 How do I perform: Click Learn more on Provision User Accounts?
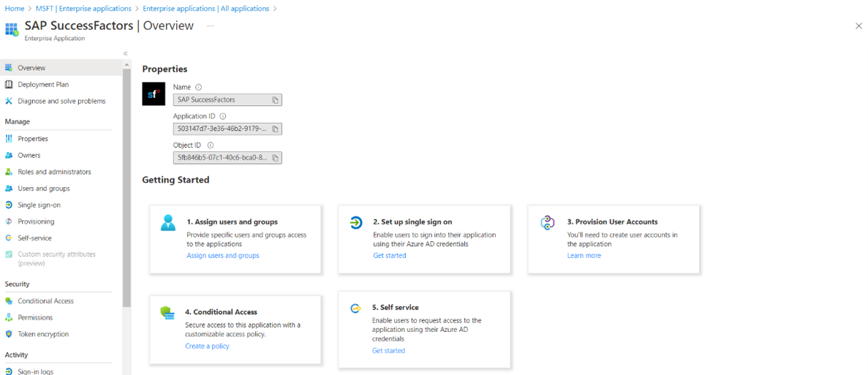(584, 256)
